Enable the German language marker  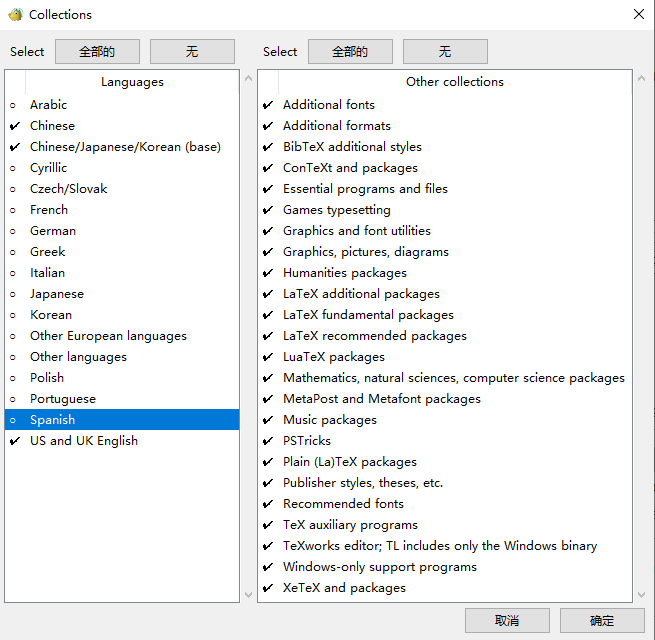(13, 231)
